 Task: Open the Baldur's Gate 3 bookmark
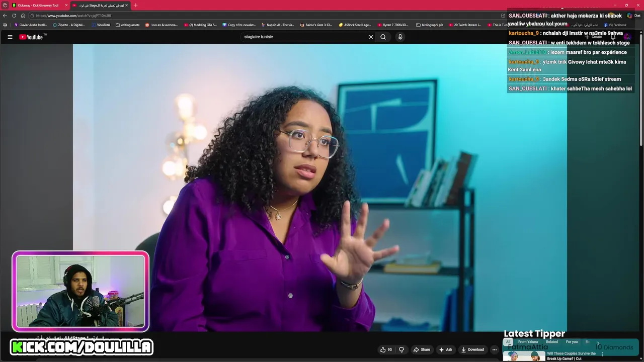316,25
